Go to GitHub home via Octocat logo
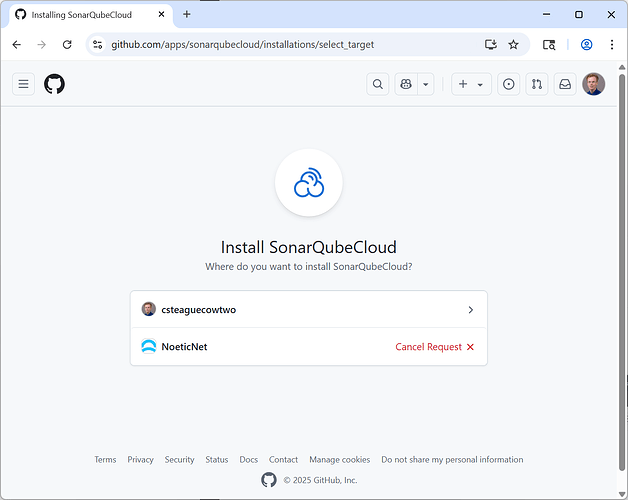Screen dimensions: 628x500 [x=54, y=84]
